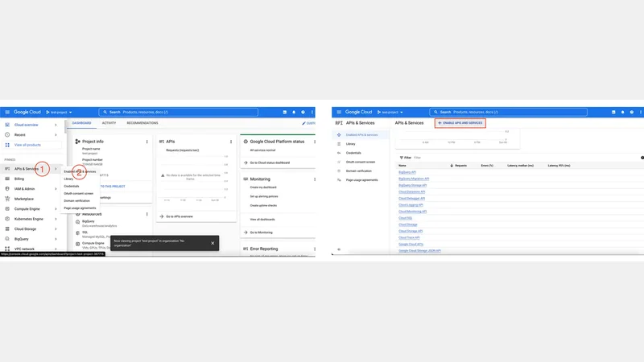Screen dimensions: 644x362
Task: Open Go to Monitoring link
Action: point(261,232)
